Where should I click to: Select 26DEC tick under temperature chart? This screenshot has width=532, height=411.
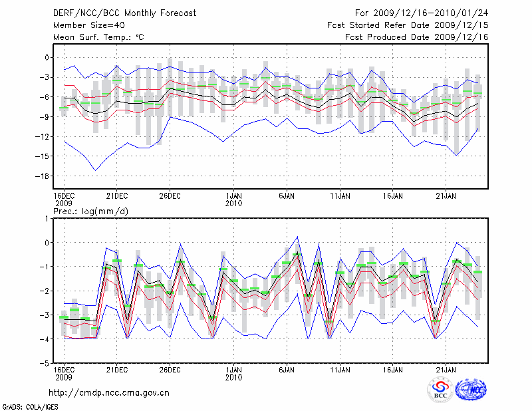tap(170, 196)
